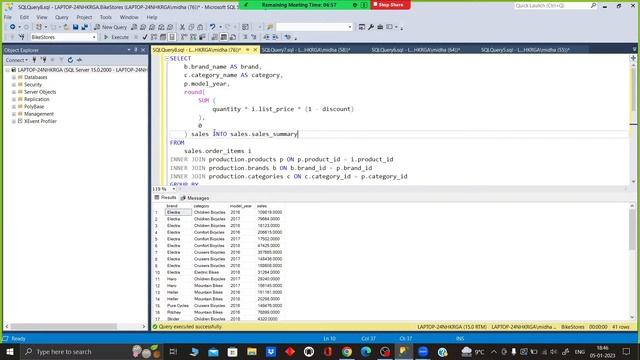Image resolution: width=640 pixels, height=360 pixels.
Task: Expand the Server Objects node
Action: [x=14, y=92]
